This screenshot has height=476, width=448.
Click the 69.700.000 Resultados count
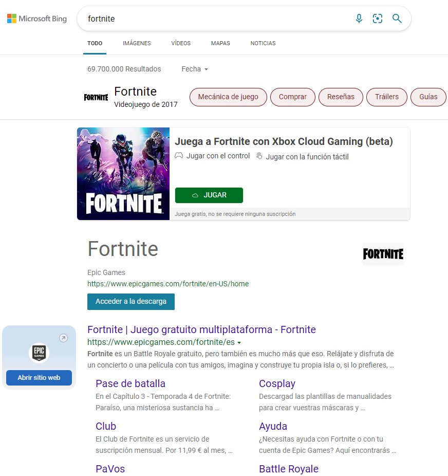click(124, 69)
